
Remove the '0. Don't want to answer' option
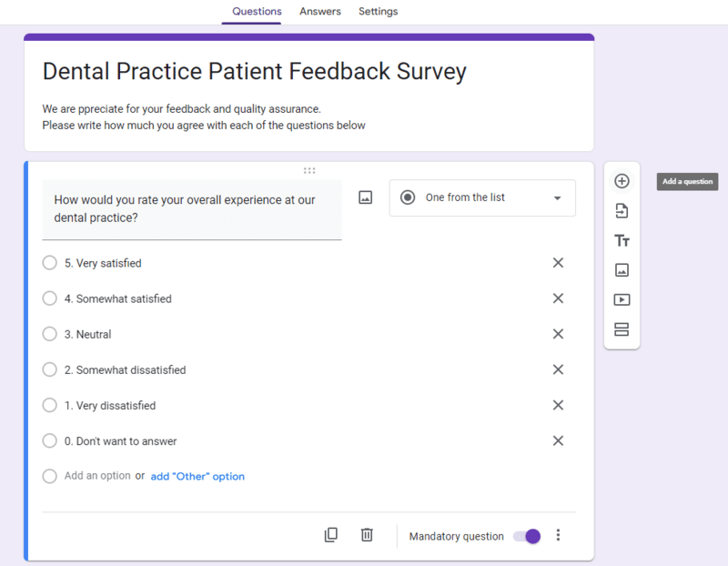558,440
